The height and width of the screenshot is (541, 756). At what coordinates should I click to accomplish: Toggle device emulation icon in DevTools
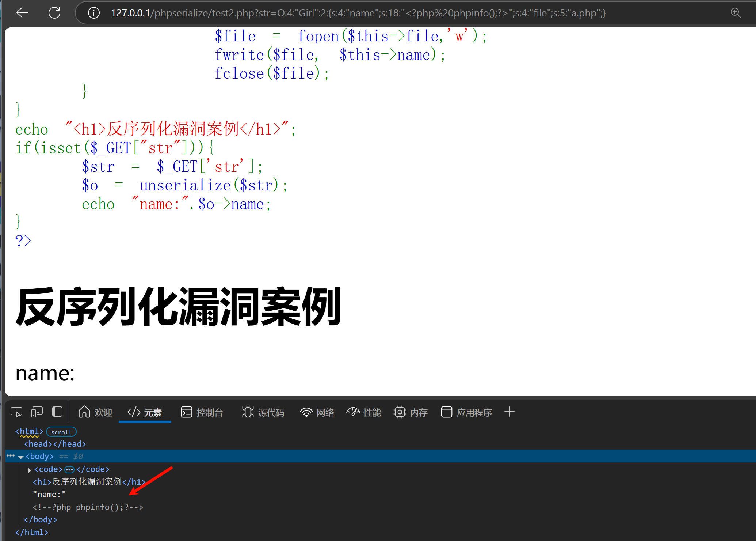(37, 412)
